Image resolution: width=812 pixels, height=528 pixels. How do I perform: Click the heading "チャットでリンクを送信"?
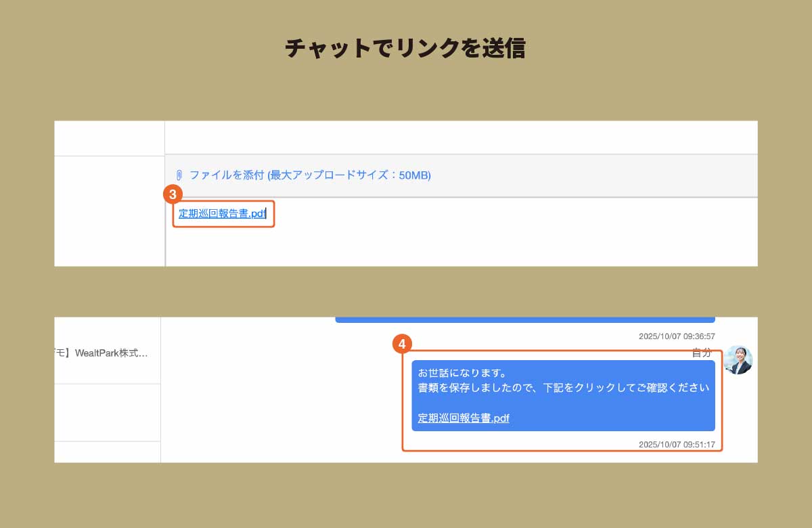[405, 49]
